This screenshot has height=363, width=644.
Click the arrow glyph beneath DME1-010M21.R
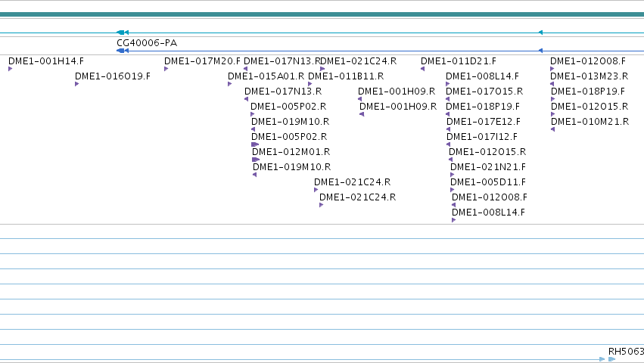(553, 129)
